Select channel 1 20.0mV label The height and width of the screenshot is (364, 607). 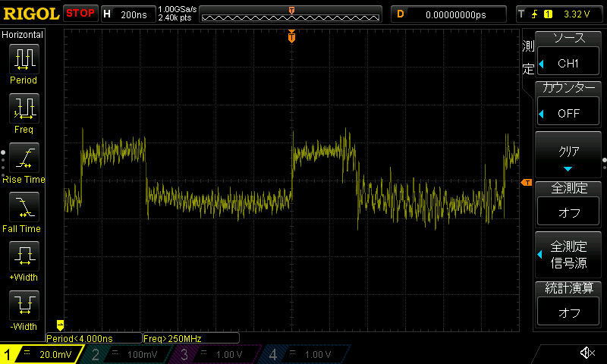pyautogui.click(x=55, y=354)
